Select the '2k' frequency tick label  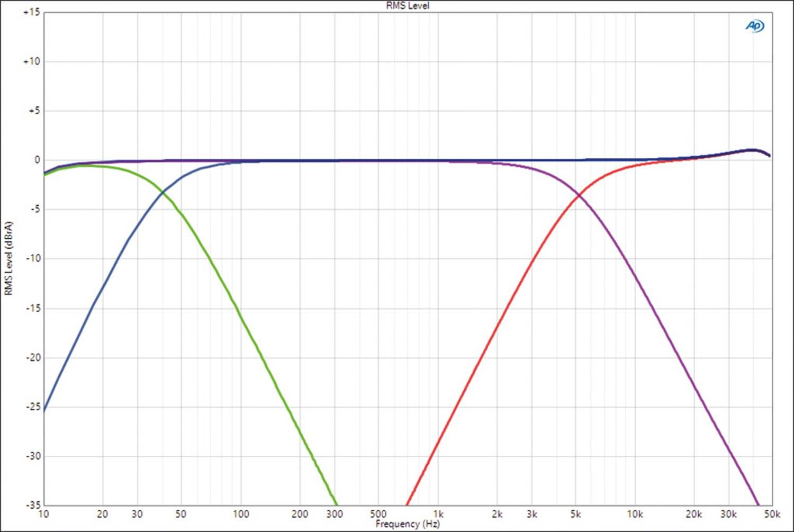497,514
